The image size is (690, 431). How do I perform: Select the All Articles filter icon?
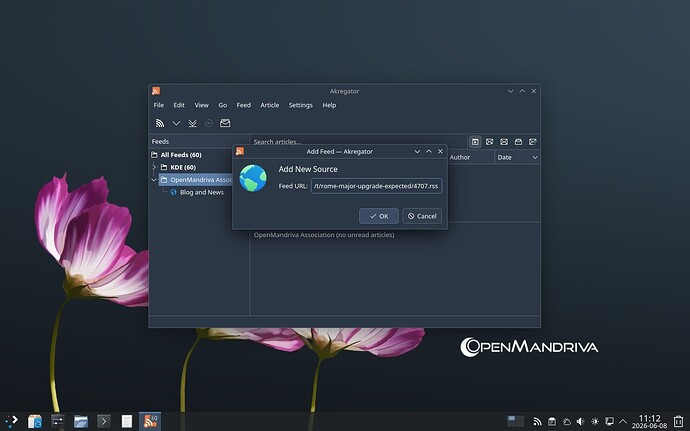475,142
